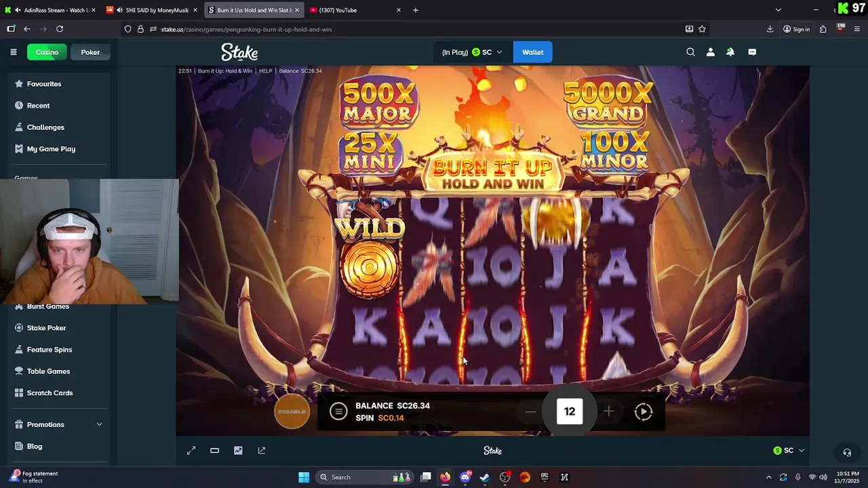Click the orange DISABLE round button
Screen dimensions: 868x488
(292, 411)
